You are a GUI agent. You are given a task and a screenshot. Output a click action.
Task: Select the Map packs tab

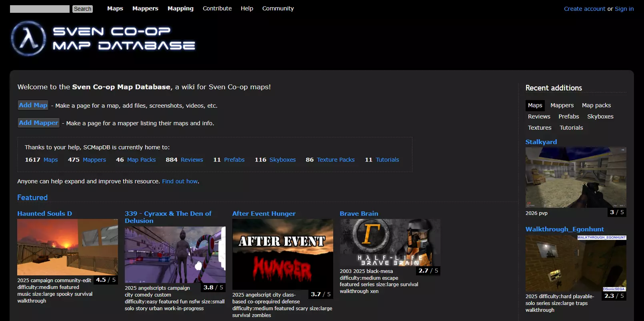pyautogui.click(x=596, y=105)
